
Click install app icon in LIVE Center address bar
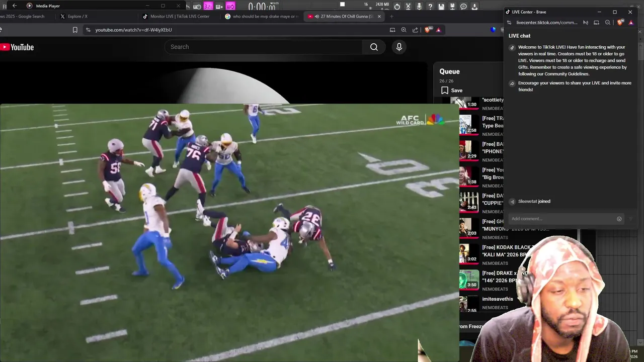pos(596,23)
